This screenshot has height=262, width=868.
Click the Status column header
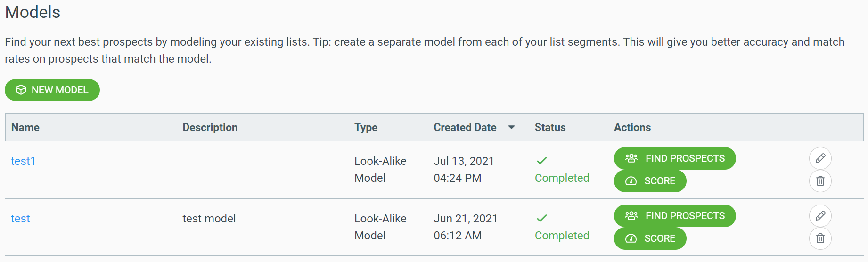[550, 127]
